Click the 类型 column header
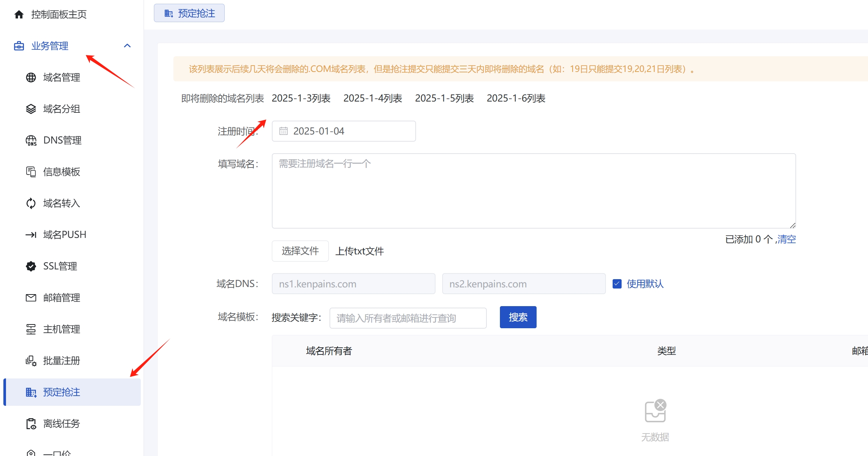 (x=667, y=351)
